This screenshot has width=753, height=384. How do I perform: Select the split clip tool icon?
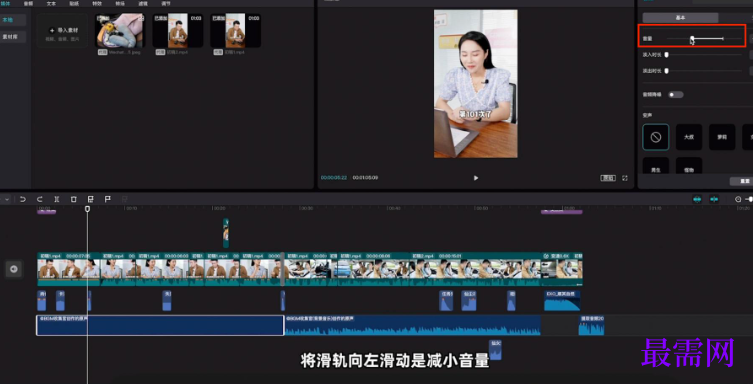tap(57, 199)
